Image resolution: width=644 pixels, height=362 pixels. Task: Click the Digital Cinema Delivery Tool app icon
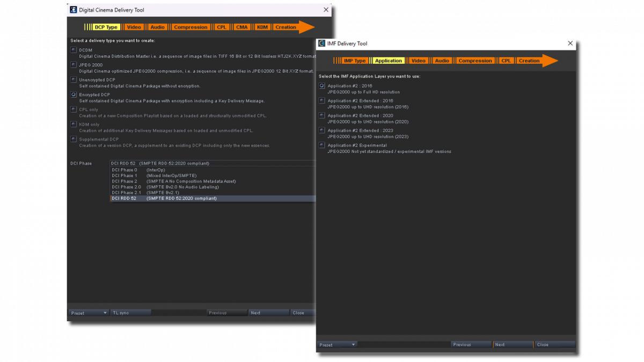click(x=74, y=10)
